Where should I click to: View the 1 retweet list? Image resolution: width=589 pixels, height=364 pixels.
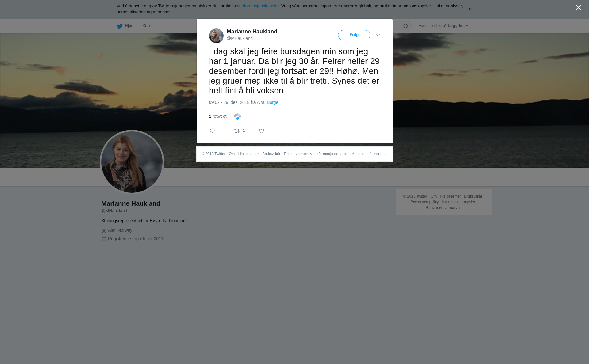tap(218, 116)
